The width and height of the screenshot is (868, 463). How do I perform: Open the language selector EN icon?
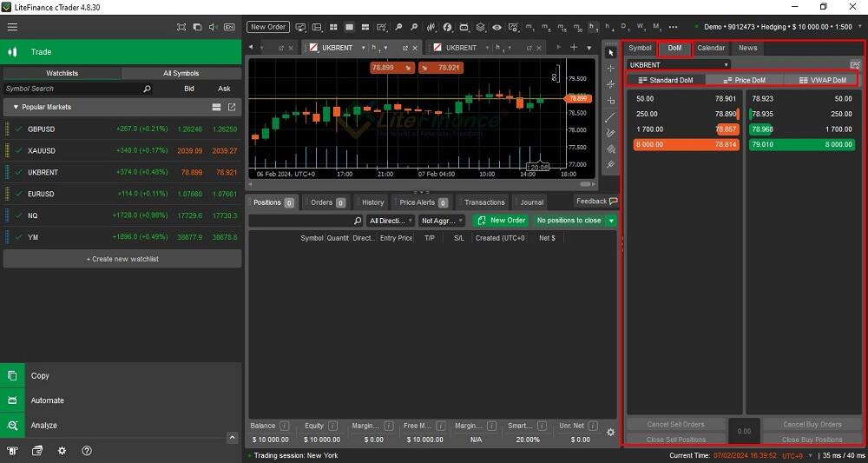[229, 27]
